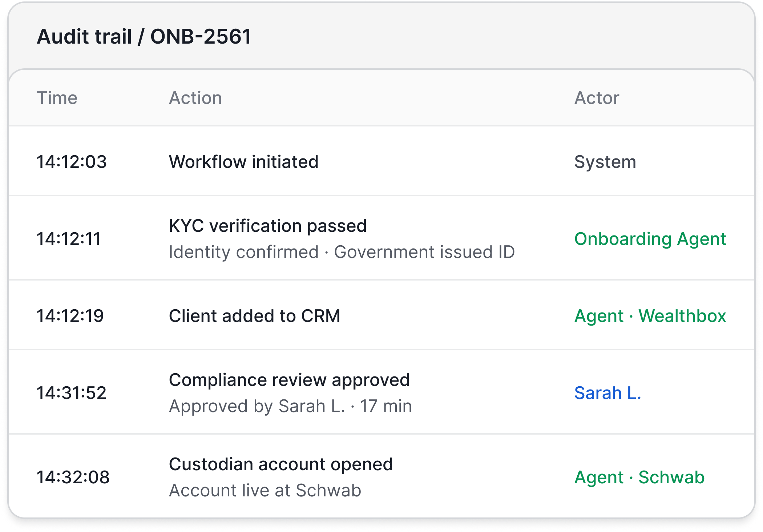The height and width of the screenshot is (532, 763).
Task: Open the Client added to CRM entry
Action: coord(254,316)
